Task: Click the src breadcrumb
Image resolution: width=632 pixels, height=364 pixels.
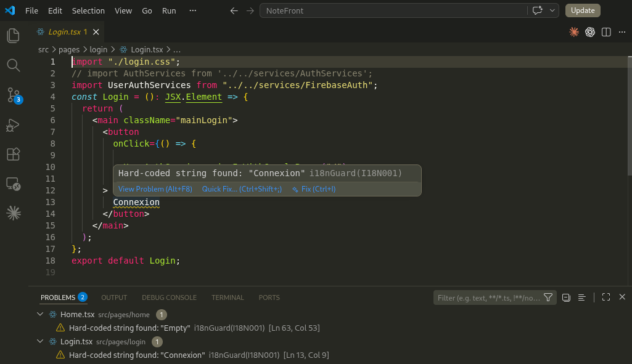Action: click(43, 49)
